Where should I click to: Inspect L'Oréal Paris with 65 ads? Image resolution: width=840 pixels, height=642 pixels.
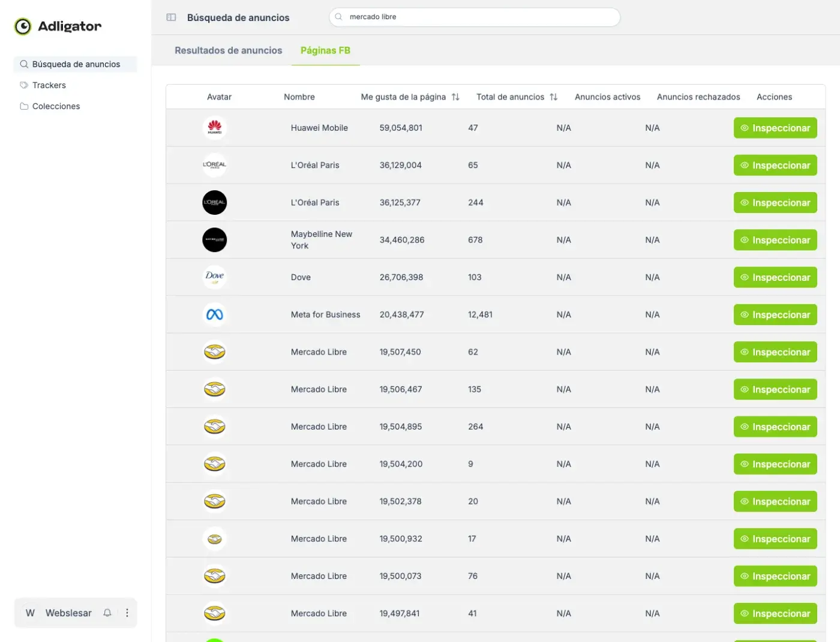click(x=775, y=165)
